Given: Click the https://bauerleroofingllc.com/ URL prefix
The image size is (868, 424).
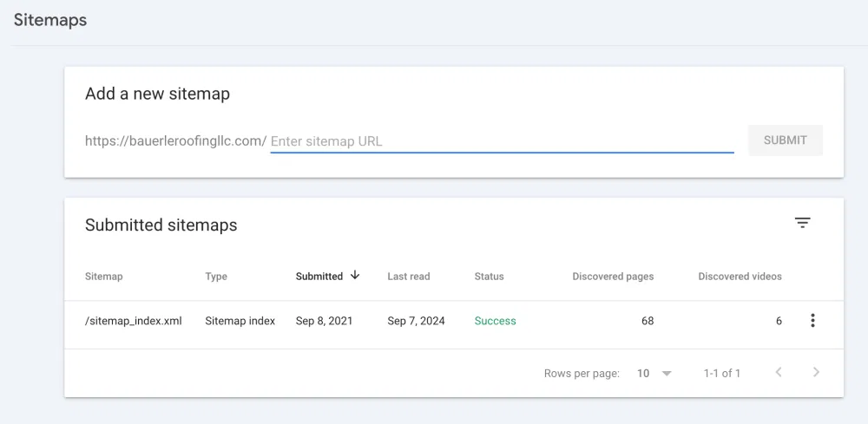Looking at the screenshot, I should (175, 141).
